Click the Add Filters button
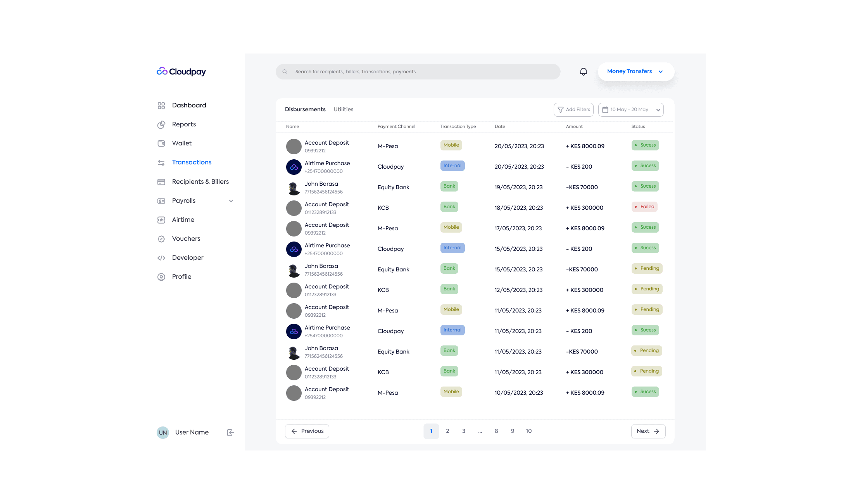The height and width of the screenshot is (504, 853). click(573, 110)
